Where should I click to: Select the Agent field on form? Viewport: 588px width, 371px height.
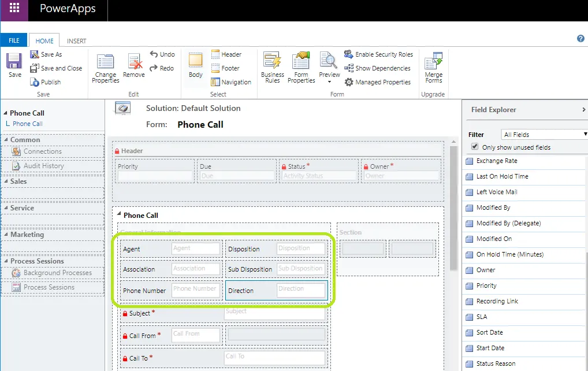(172, 248)
